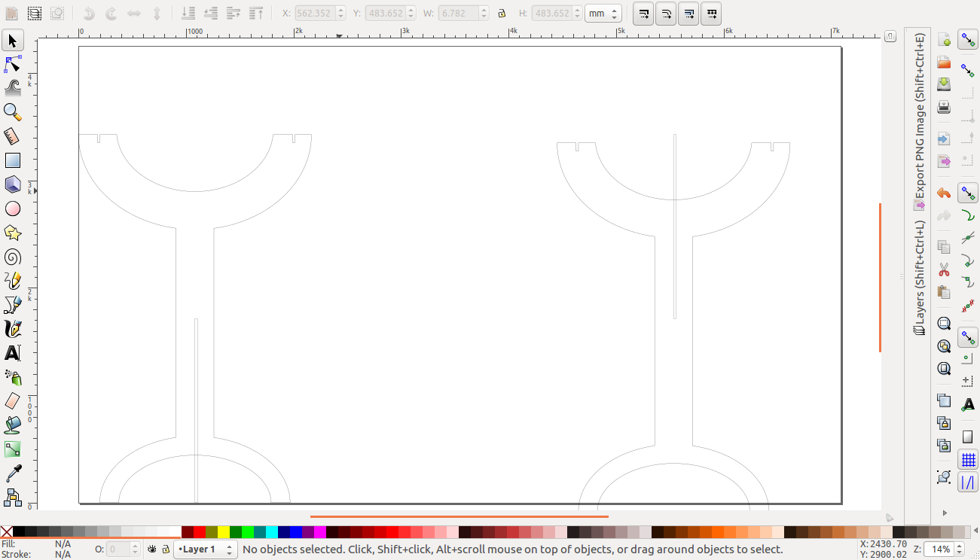Activate the 3D Box tool
The height and width of the screenshot is (560, 980).
13,184
